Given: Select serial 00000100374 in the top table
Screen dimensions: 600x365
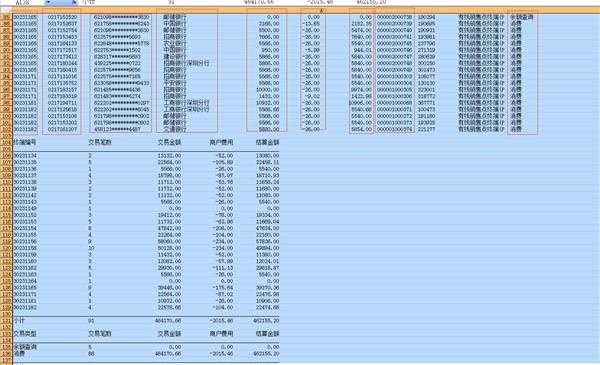Looking at the screenshot, I should 395,129.
